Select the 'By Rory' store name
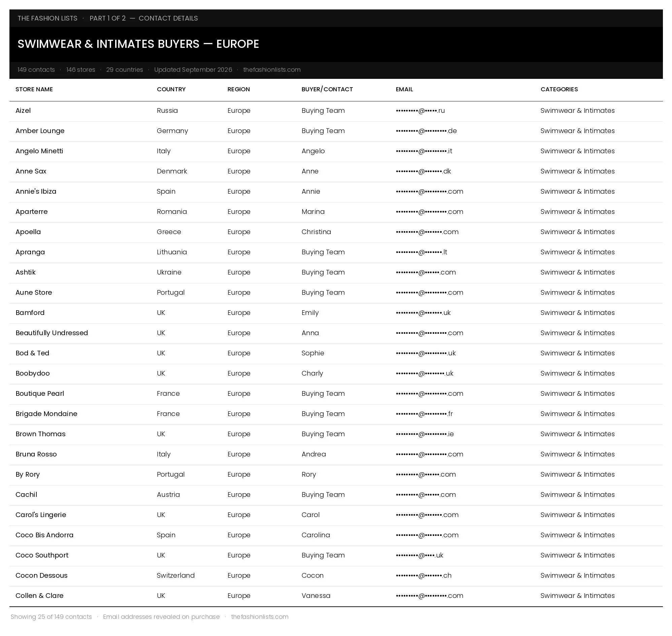 28,475
